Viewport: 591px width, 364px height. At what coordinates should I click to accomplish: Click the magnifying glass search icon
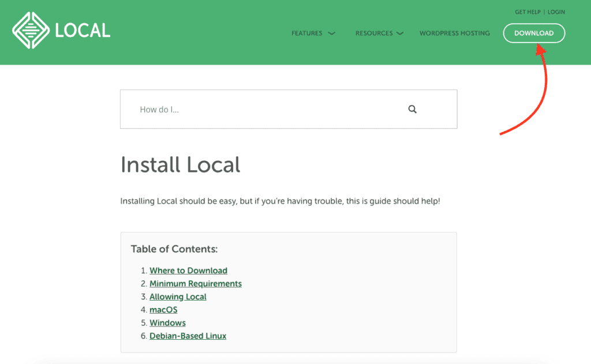pos(412,109)
